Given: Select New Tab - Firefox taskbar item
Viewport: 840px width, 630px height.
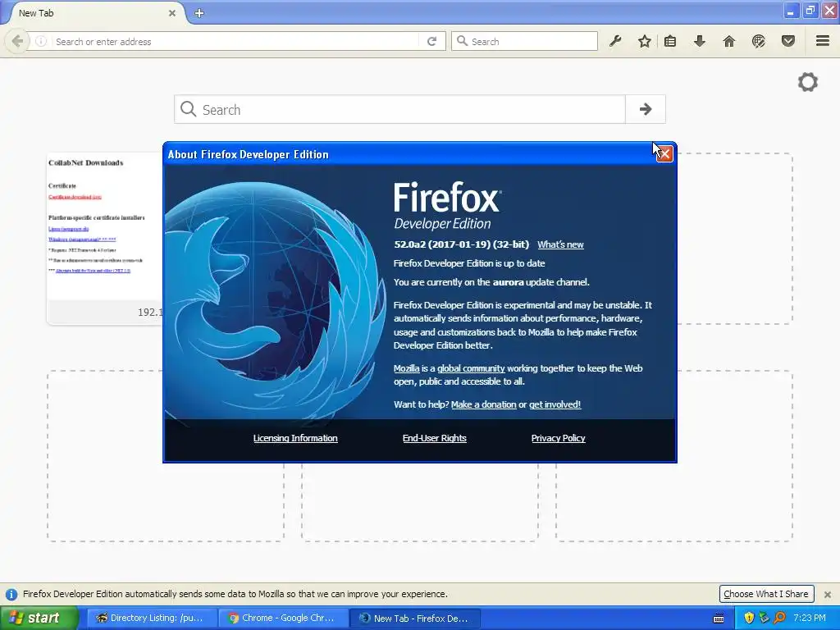Looking at the screenshot, I should coord(415,618).
